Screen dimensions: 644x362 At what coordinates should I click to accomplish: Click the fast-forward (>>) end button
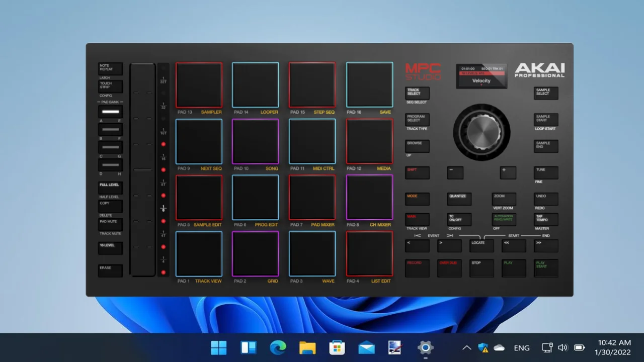546,246
